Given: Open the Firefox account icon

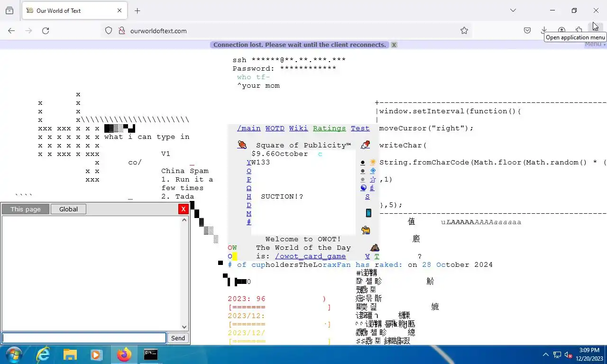Looking at the screenshot, I should pos(561,30).
